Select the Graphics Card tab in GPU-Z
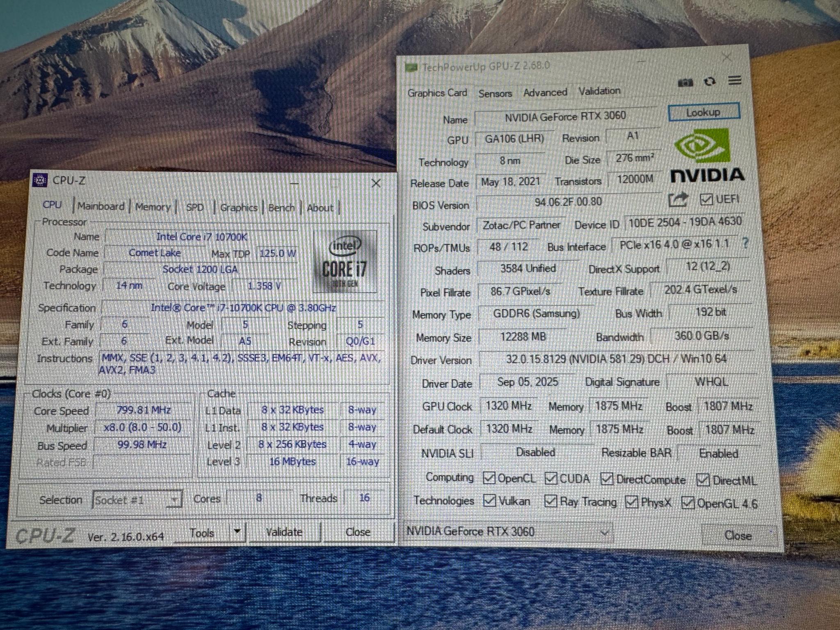 [x=437, y=93]
